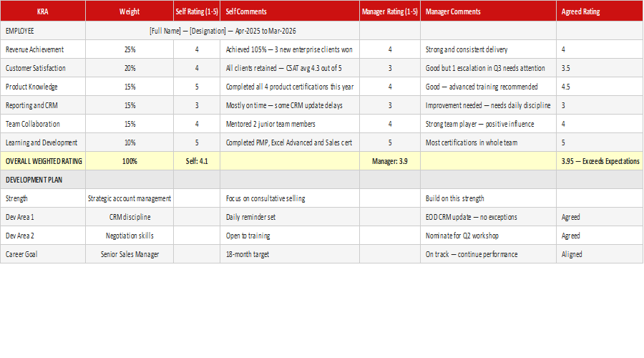Viewport: 644px width, 358px height.
Task: Click the Team Collaboration cell
Action: point(43,124)
